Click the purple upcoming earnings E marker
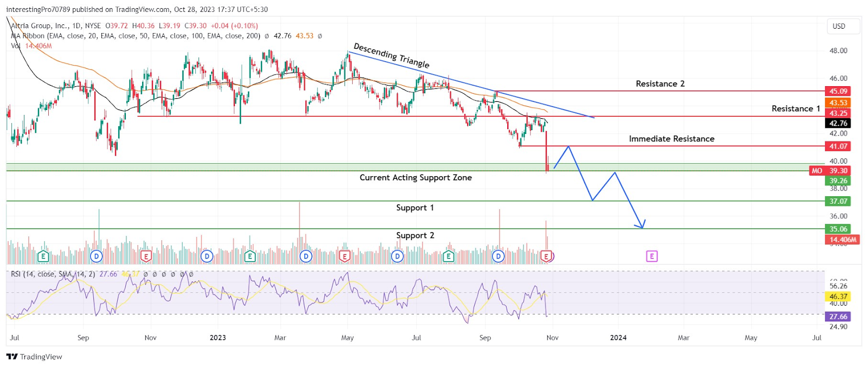The height and width of the screenshot is (367, 868). (x=652, y=256)
